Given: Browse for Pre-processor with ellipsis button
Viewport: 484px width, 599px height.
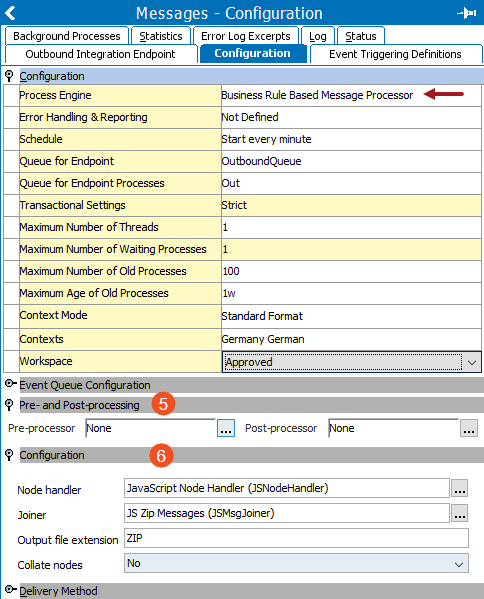Looking at the screenshot, I should click(x=226, y=428).
